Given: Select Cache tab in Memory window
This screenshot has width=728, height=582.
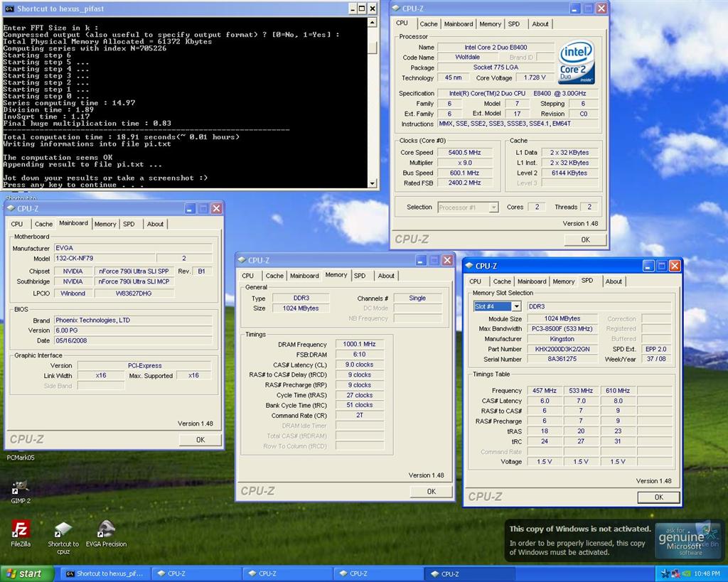Looking at the screenshot, I should (274, 276).
